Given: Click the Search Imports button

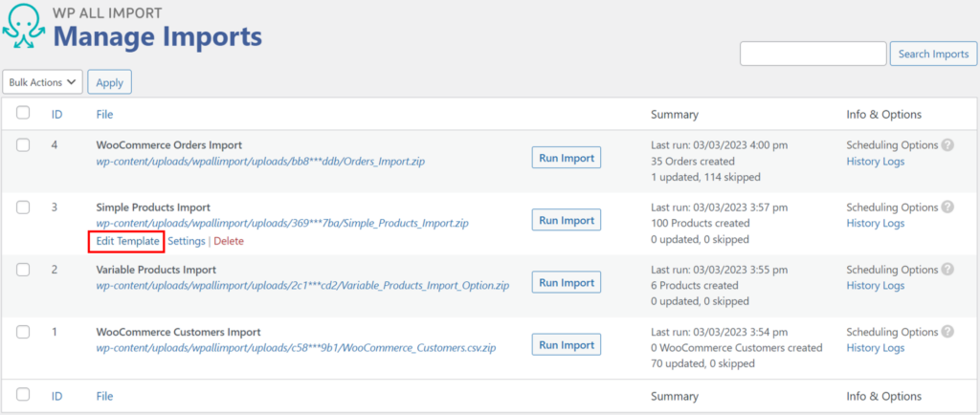Looking at the screenshot, I should pos(933,54).
